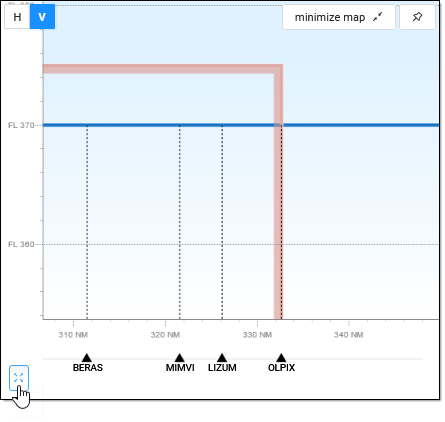This screenshot has width=445, height=422.
Task: Click the 310 NM distance label
Action: pyautogui.click(x=73, y=335)
